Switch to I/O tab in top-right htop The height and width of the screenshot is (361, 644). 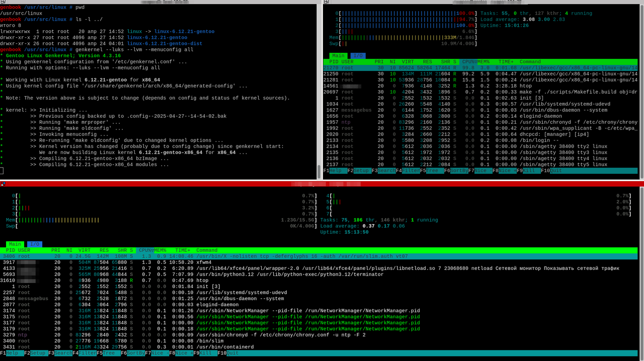tap(359, 56)
